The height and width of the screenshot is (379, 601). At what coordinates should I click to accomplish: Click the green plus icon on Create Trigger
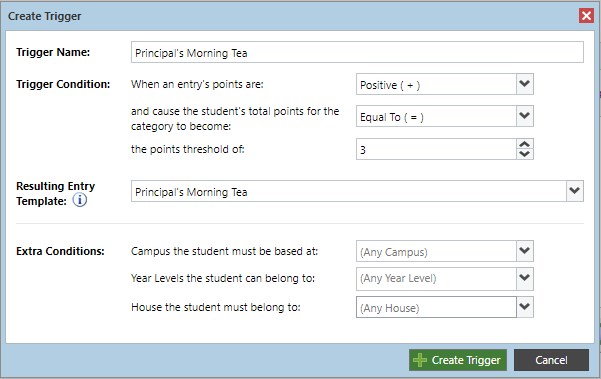click(x=420, y=360)
